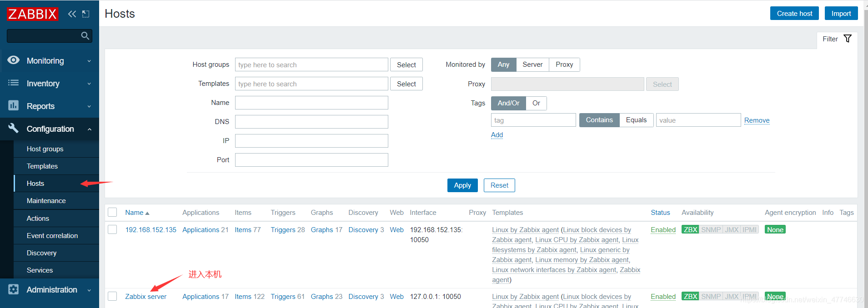Collapse the sidebar with double-chevron icon
868x308 pixels.
point(72,14)
